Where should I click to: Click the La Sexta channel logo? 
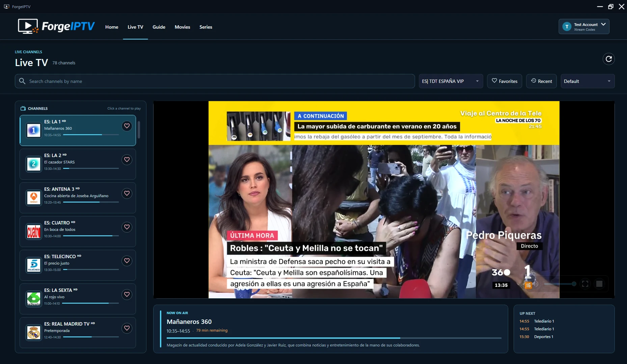coord(33,299)
